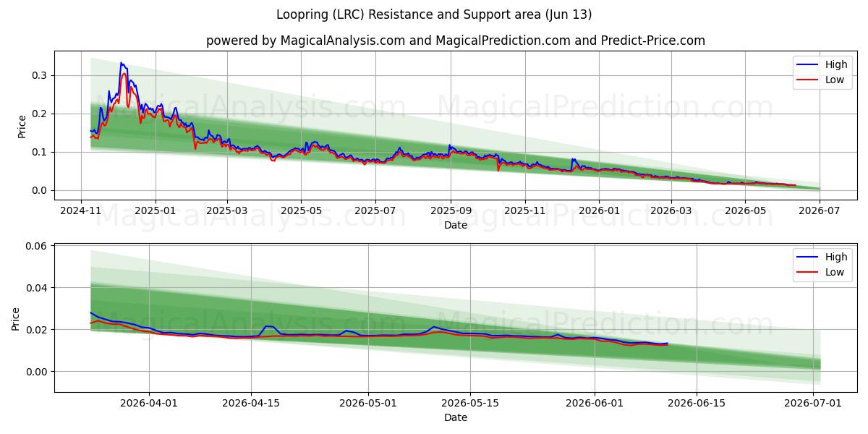The height and width of the screenshot is (434, 868).
Task: Click the 0.02 price tick in bottom chart
Action: pos(37,330)
